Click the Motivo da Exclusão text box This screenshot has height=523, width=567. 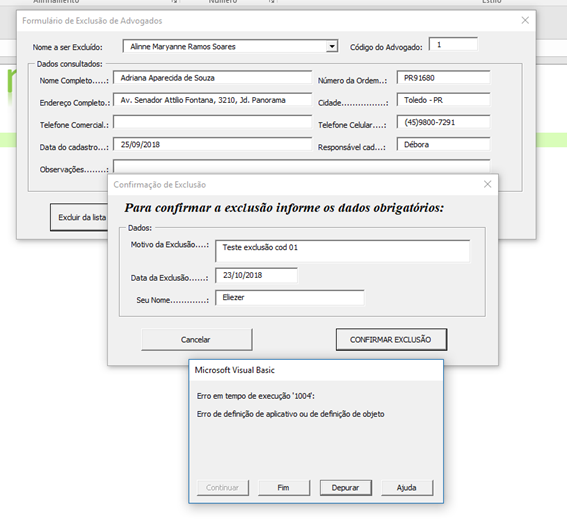pyautogui.click(x=342, y=251)
